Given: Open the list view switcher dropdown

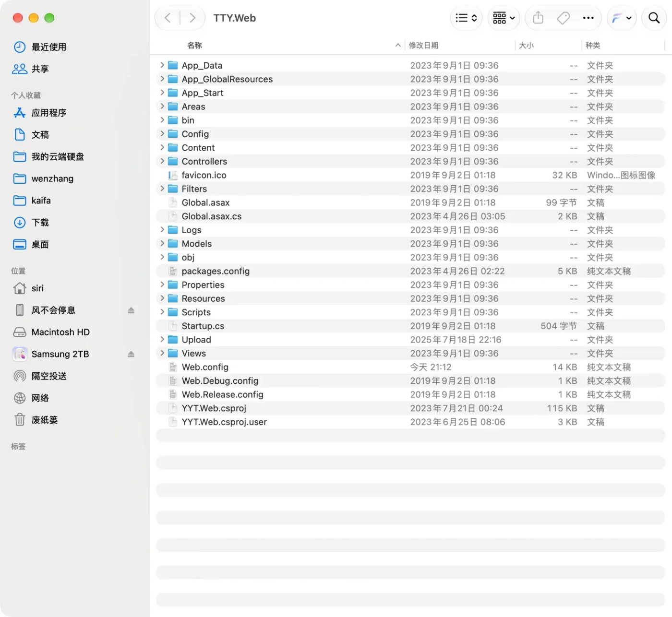Looking at the screenshot, I should pos(466,18).
